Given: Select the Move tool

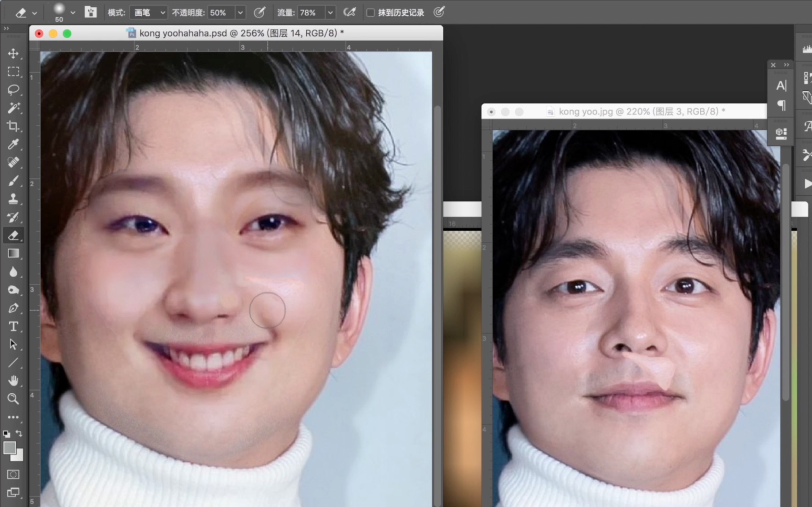Looking at the screenshot, I should coord(13,53).
